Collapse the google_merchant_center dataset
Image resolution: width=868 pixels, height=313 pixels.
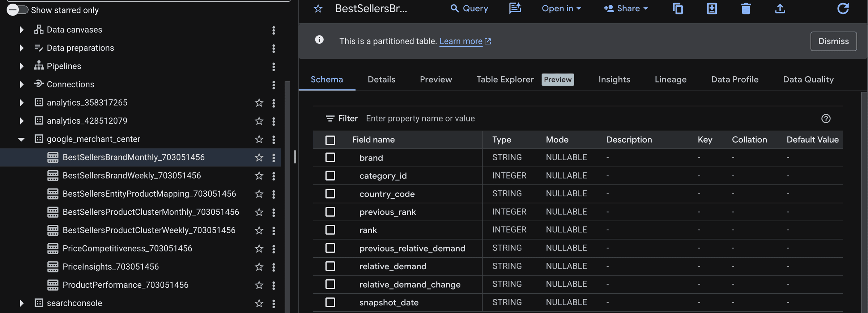pyautogui.click(x=21, y=139)
